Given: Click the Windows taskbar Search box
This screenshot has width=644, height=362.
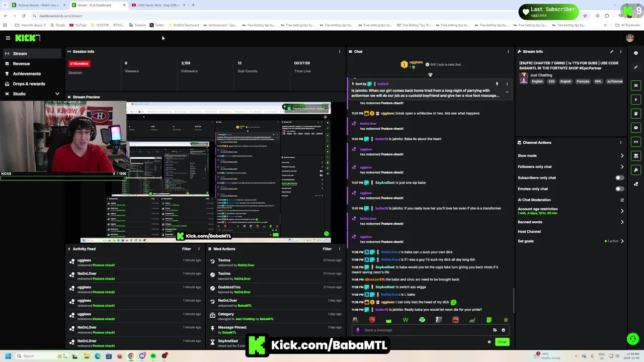Looking at the screenshot, I should pos(42,356).
